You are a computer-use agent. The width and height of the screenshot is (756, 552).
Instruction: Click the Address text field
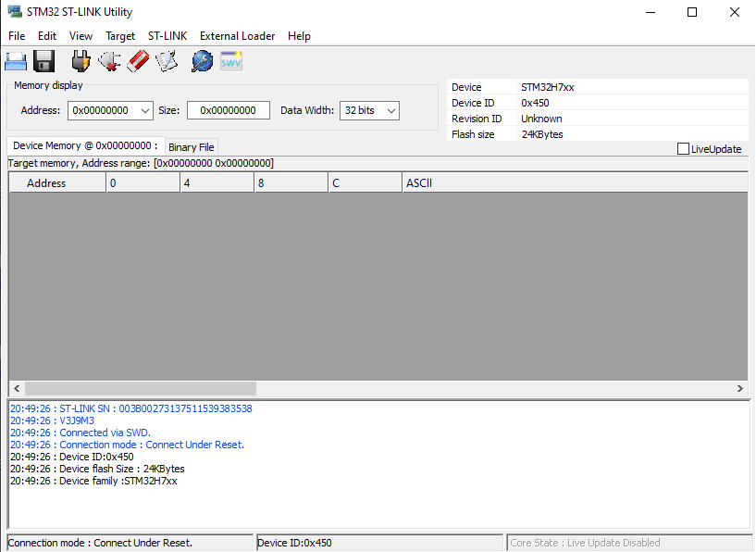pos(103,110)
